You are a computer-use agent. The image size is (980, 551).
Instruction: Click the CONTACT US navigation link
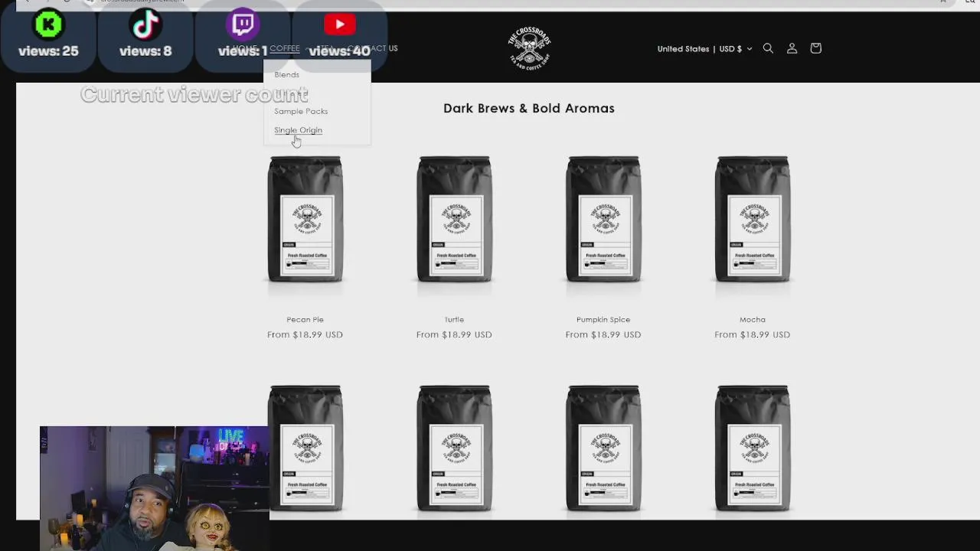pos(372,48)
